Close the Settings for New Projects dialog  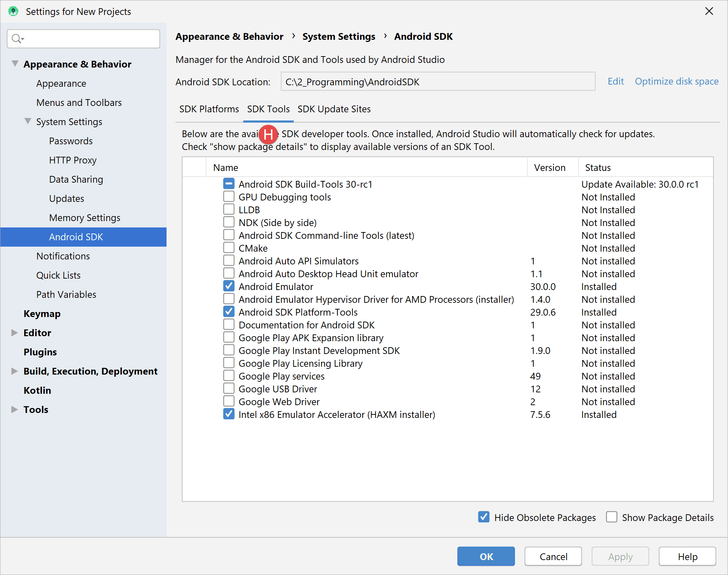709,11
